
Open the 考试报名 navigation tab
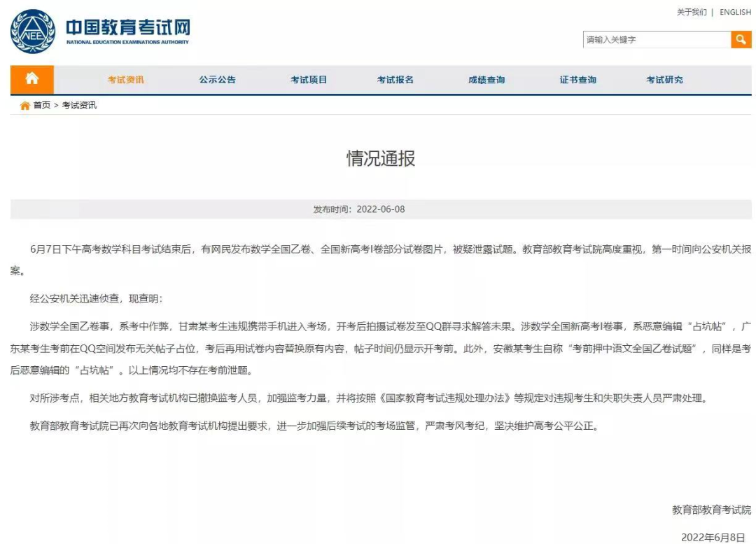(x=395, y=80)
